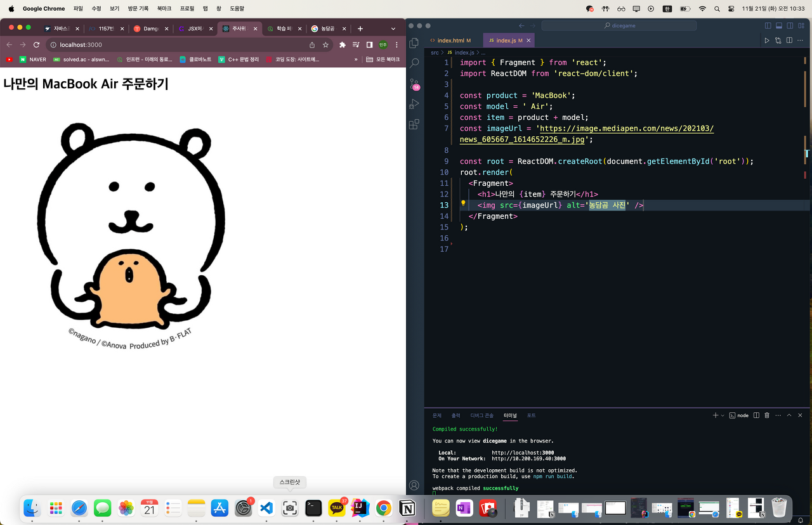Open the 북마크 menu in the menu bar
Viewport: 812px width, 525px height.
(x=164, y=9)
